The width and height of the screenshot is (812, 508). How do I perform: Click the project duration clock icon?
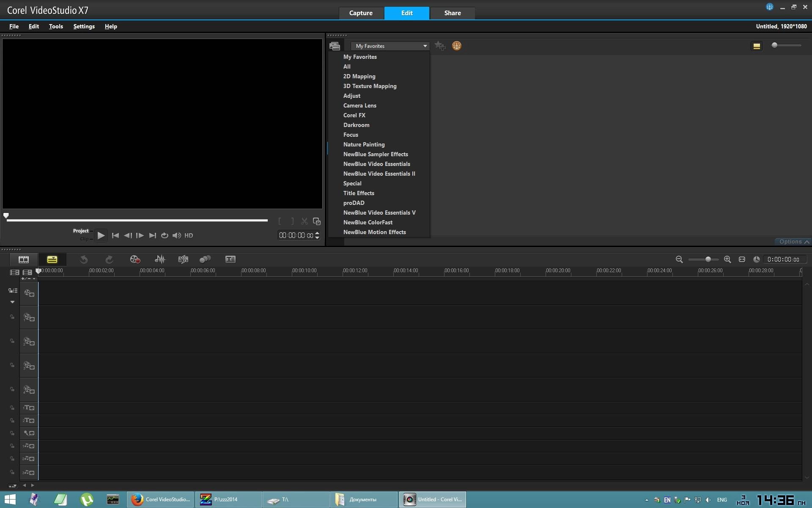757,259
